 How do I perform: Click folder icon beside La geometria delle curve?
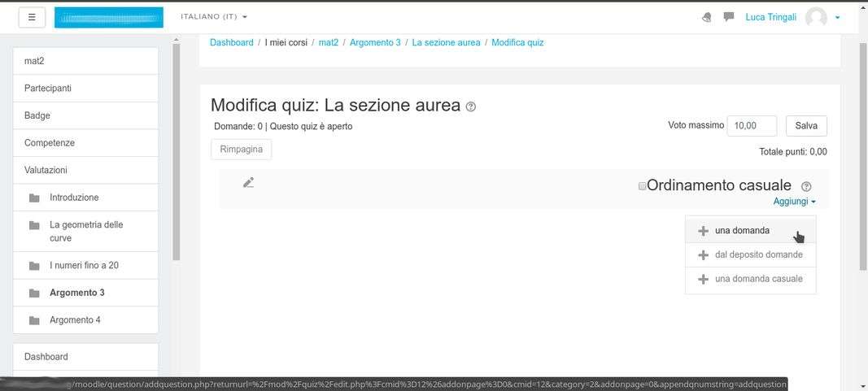(x=34, y=225)
